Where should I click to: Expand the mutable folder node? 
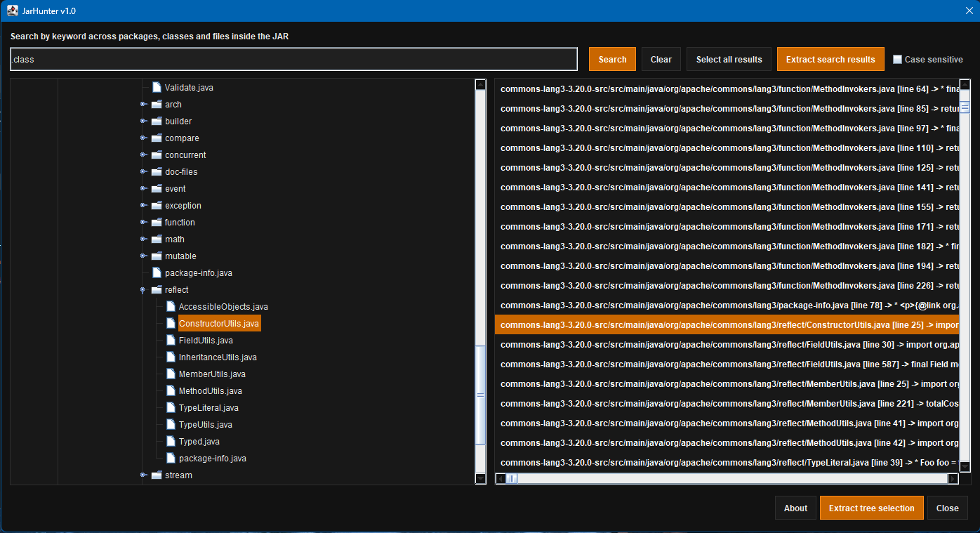pos(143,256)
